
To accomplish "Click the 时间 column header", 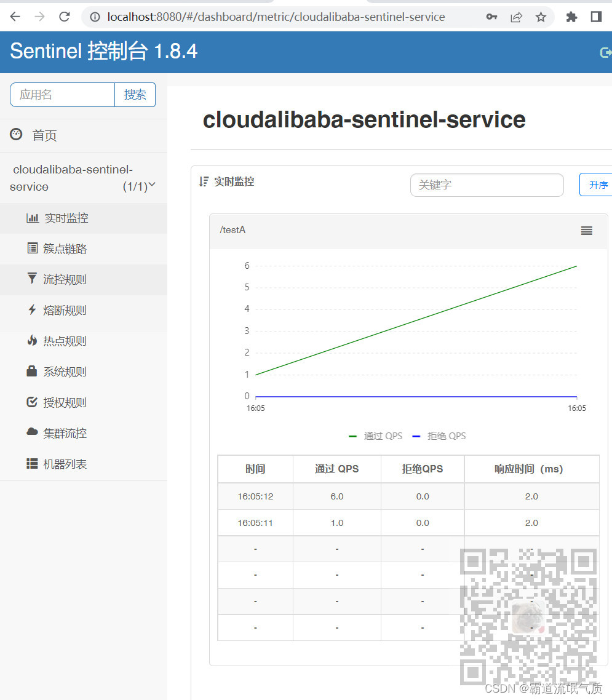I will tap(255, 469).
